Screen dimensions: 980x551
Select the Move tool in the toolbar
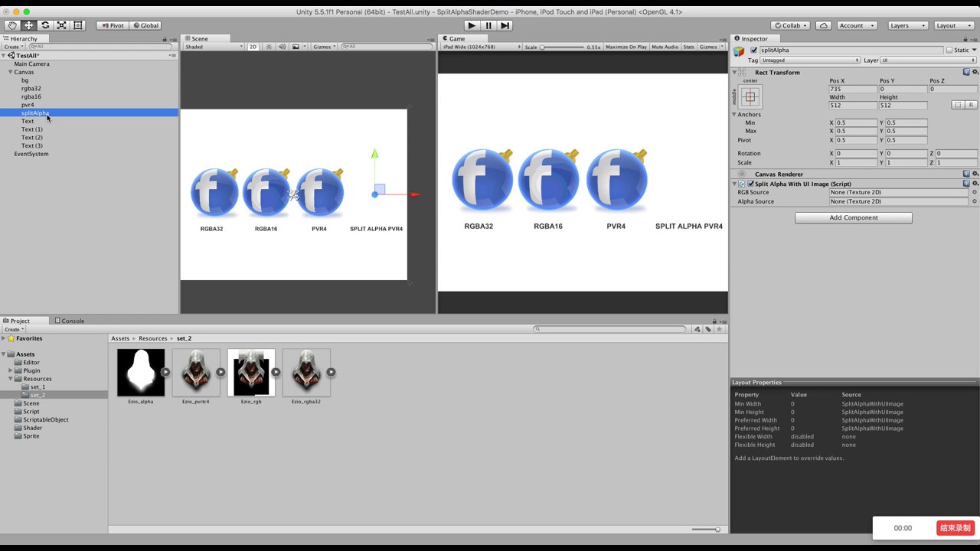[x=29, y=25]
